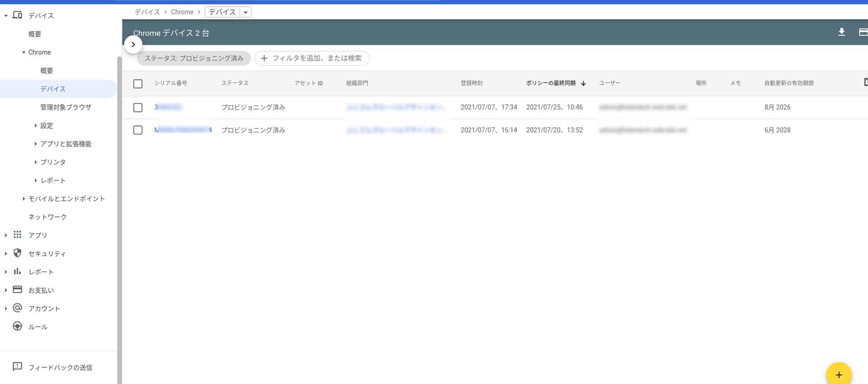The width and height of the screenshot is (868, 384).
Task: Click the yellow plus add button
Action: 839,375
